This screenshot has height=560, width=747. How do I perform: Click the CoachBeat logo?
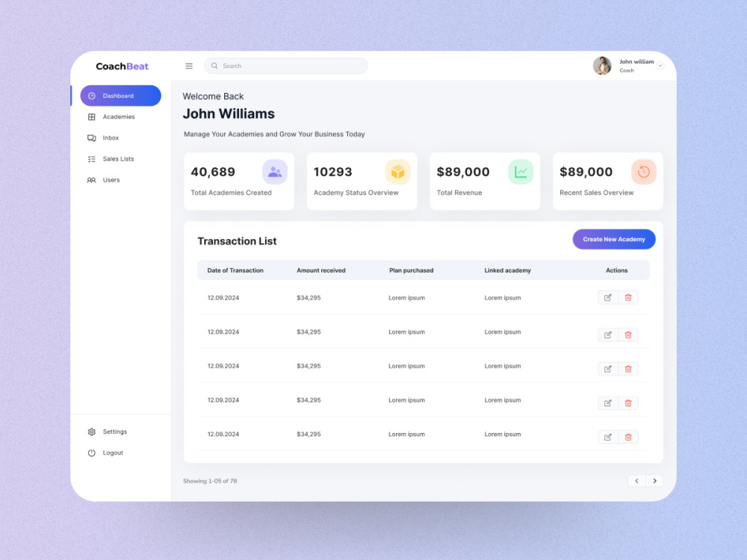(x=122, y=66)
